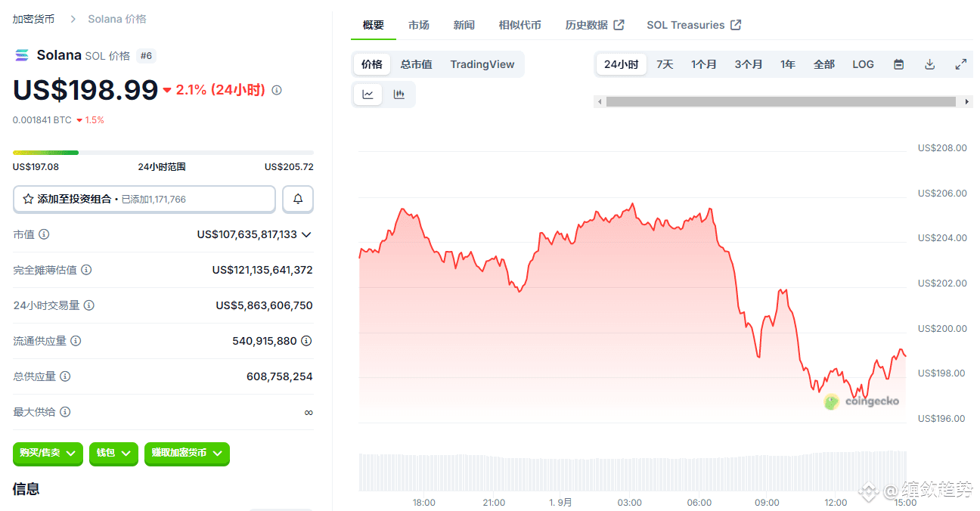Click the volume bars below chart

(x=632, y=471)
